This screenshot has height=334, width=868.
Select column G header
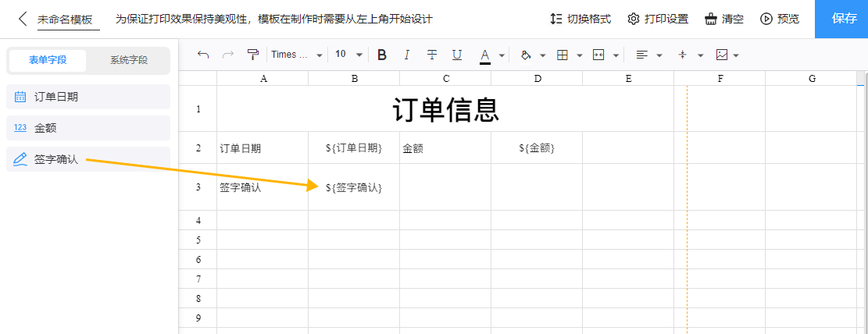811,79
